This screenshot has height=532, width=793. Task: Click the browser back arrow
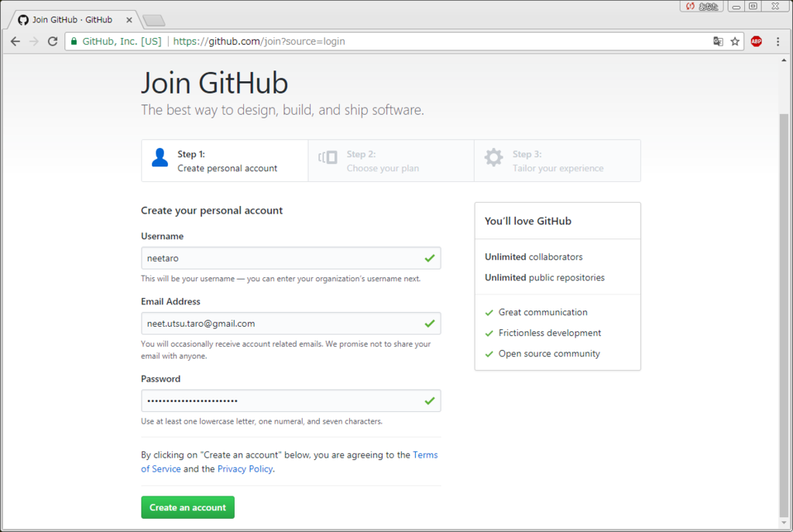pos(15,42)
